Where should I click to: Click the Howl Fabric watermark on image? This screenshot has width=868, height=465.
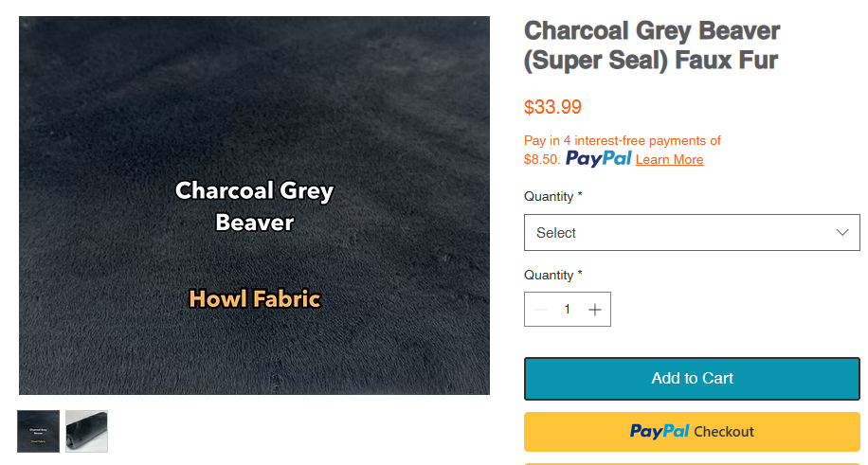(x=255, y=299)
